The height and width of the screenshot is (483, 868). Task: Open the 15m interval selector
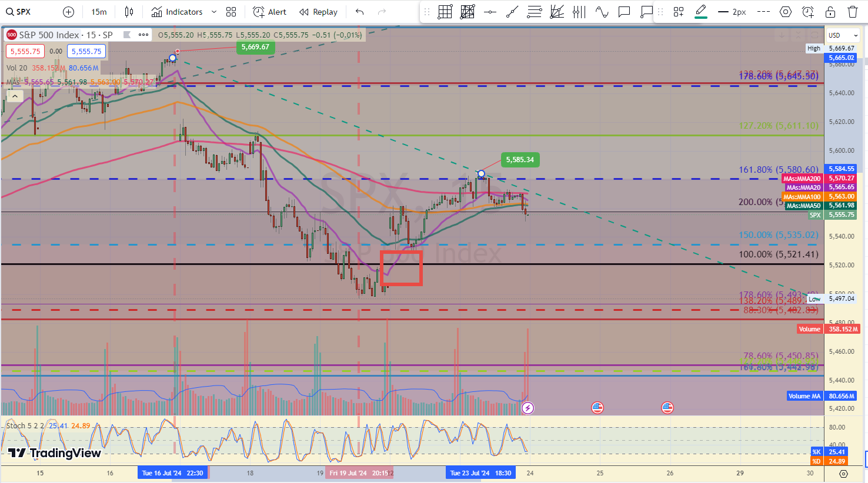tap(99, 12)
